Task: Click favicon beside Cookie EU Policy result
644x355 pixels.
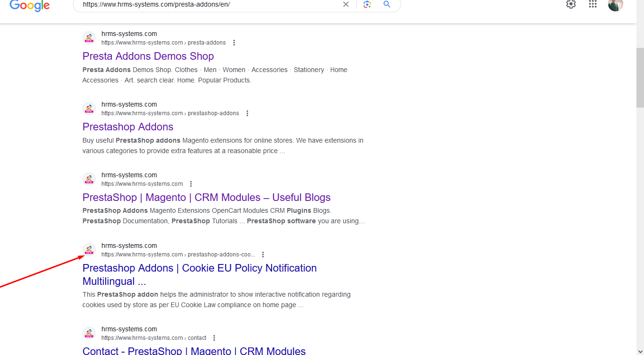Action: pos(89,250)
